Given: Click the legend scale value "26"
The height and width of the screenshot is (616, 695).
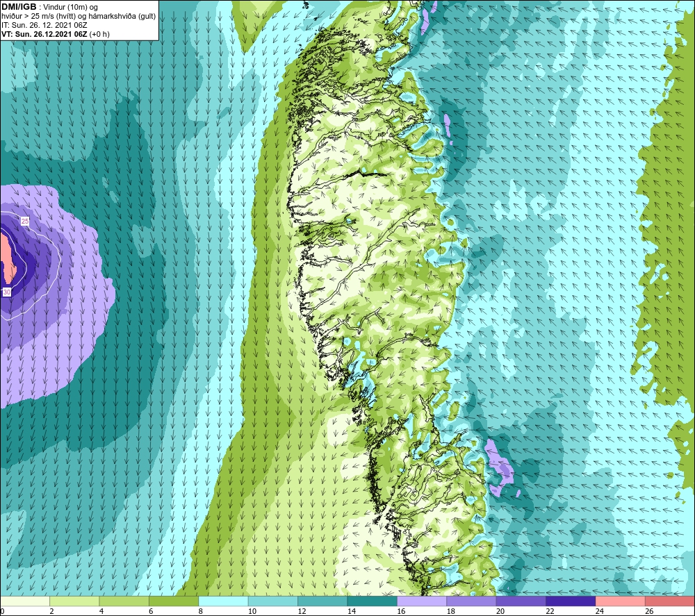Looking at the screenshot, I should 649,611.
